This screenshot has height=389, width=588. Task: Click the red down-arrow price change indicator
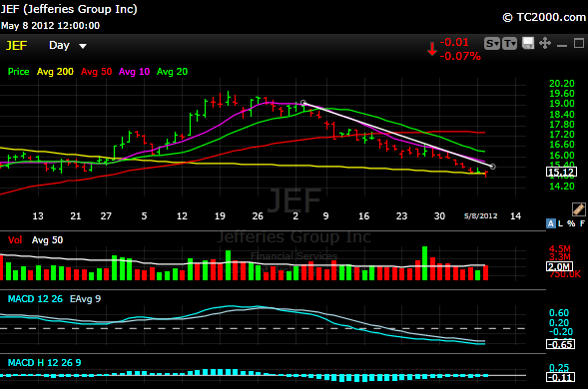click(x=432, y=49)
